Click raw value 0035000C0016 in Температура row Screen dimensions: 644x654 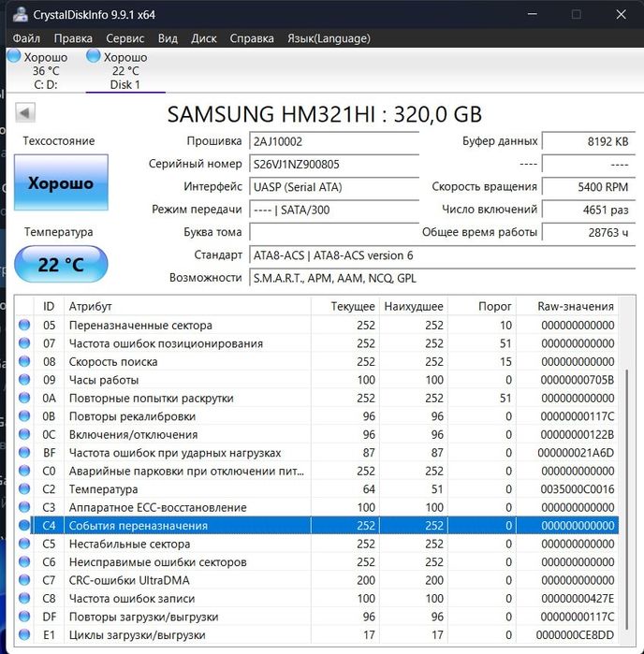click(x=578, y=488)
